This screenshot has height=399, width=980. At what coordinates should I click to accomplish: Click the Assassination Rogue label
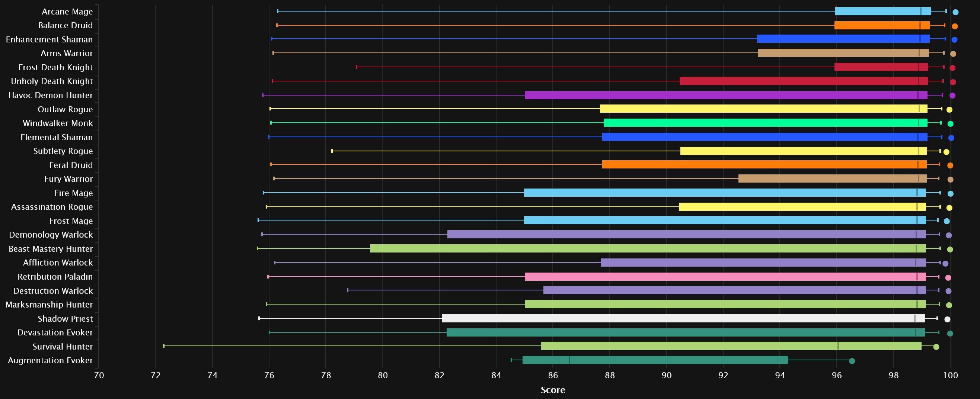click(52, 207)
